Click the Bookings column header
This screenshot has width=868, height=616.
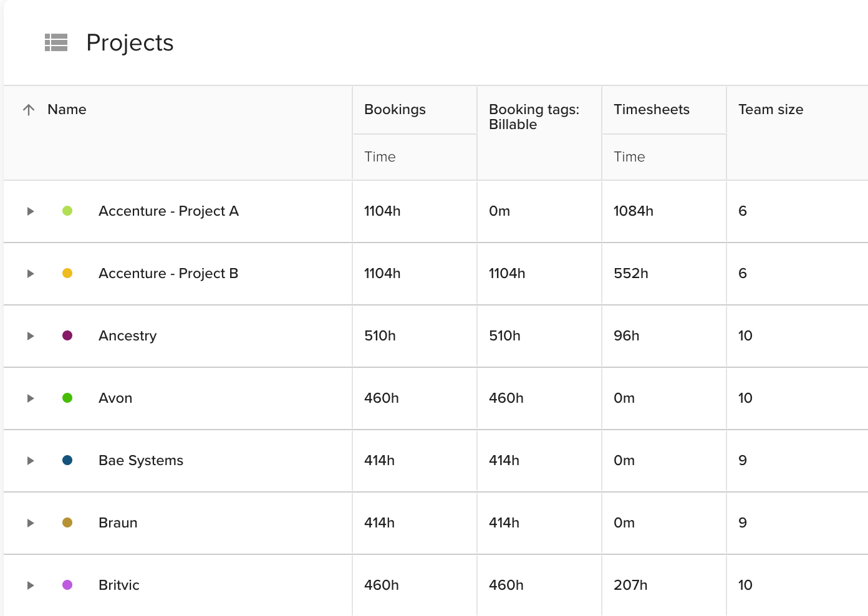point(395,110)
